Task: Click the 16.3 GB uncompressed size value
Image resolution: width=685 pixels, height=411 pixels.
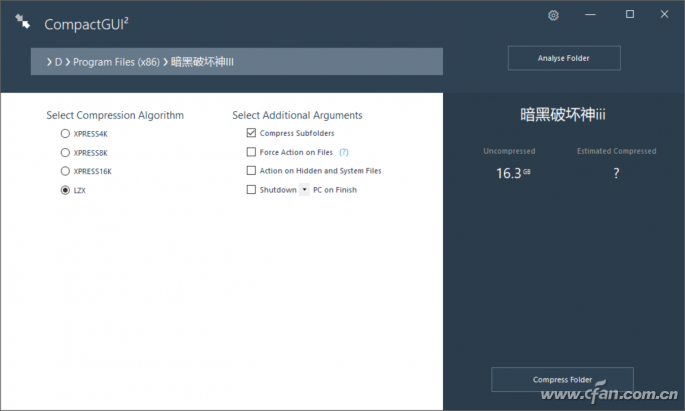Action: 513,173
